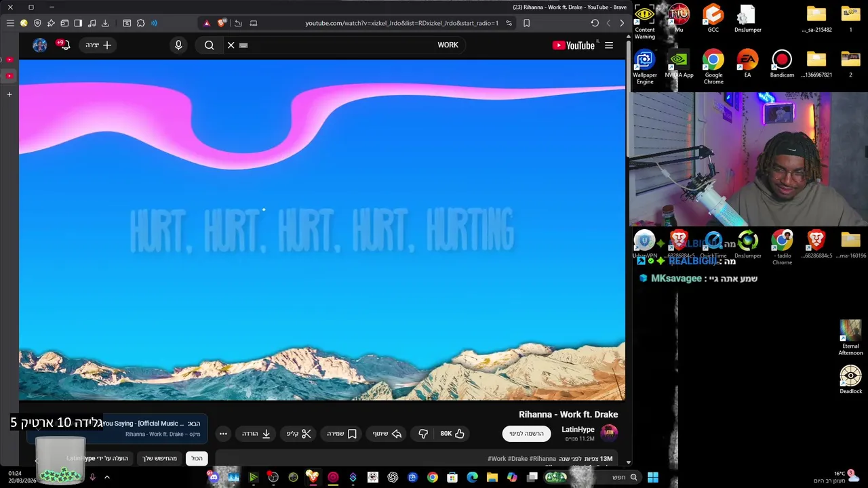Open File Explorer from the taskbar

[492, 477]
